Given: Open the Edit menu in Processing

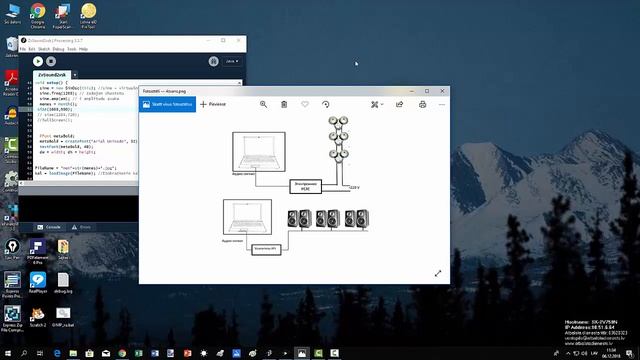Looking at the screenshot, I should 32,49.
